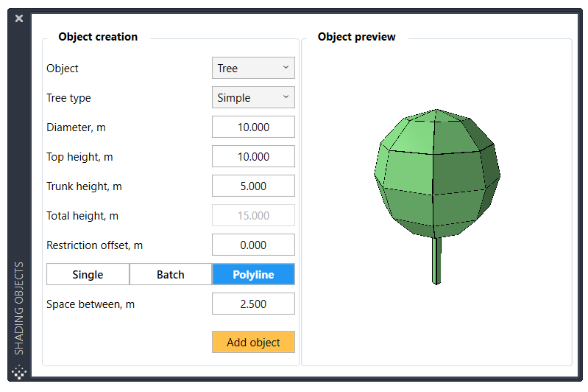Click the Space between input field
Image resolution: width=588 pixels, height=392 pixels.
[x=253, y=304]
